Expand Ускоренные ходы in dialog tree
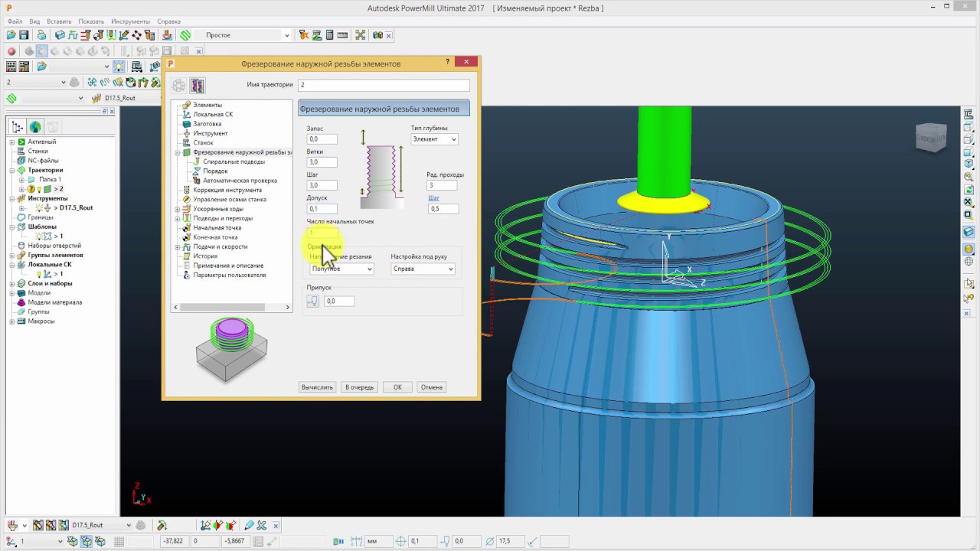 pos(178,209)
